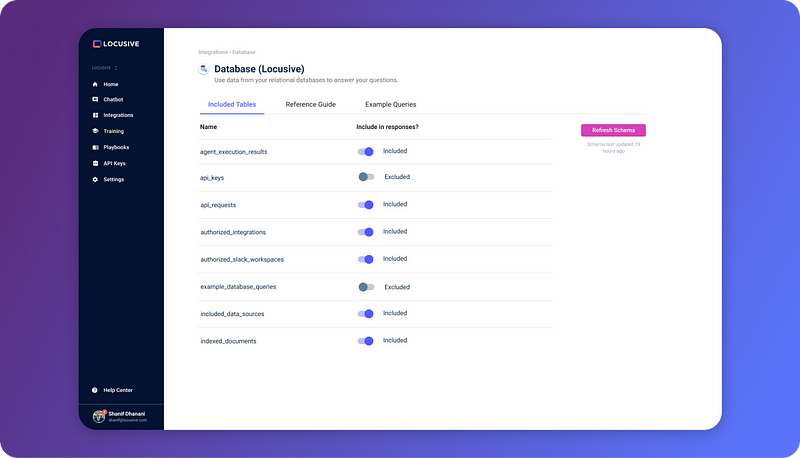
Task: Open the Integrations sidebar icon
Action: (95, 115)
